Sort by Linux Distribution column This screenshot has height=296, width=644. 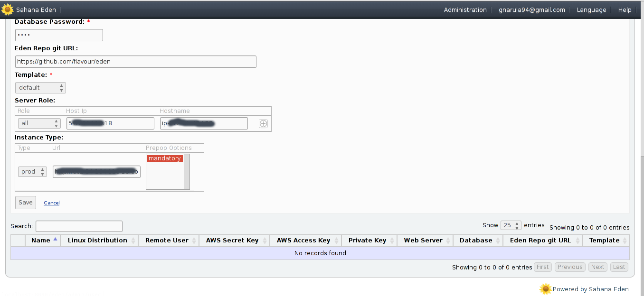(x=97, y=240)
